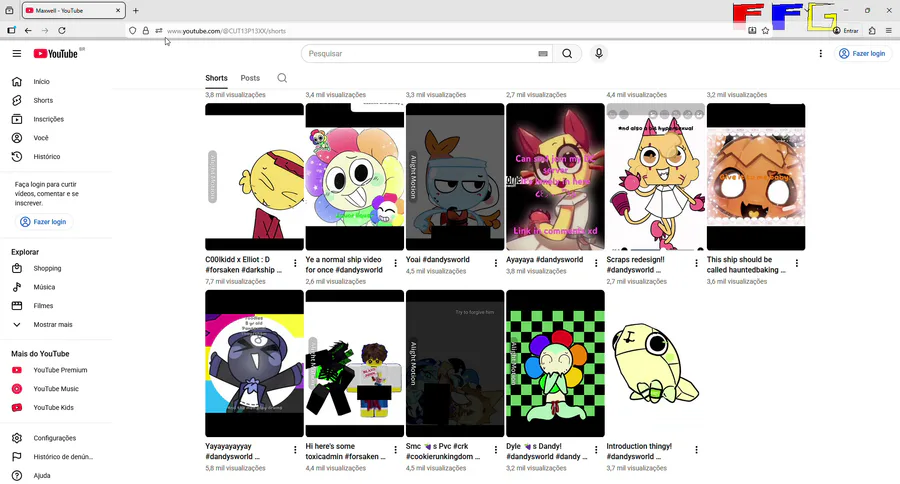Play the Yoai #dandysworld short thumbnail
900x484 pixels.
click(x=455, y=177)
